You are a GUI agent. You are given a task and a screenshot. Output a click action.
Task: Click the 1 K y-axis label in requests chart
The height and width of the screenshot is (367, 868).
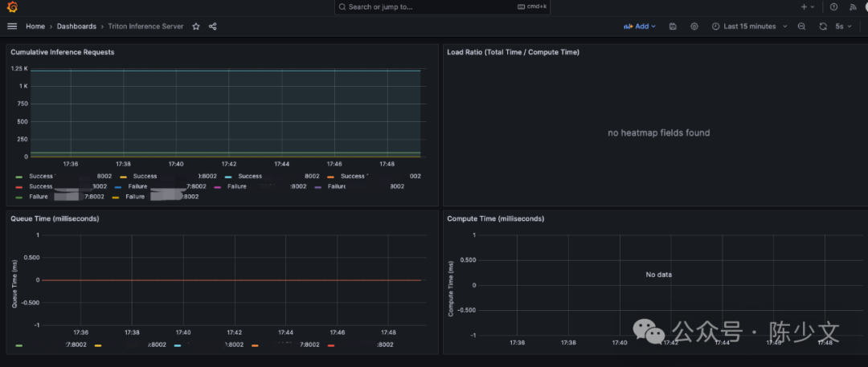tap(23, 86)
